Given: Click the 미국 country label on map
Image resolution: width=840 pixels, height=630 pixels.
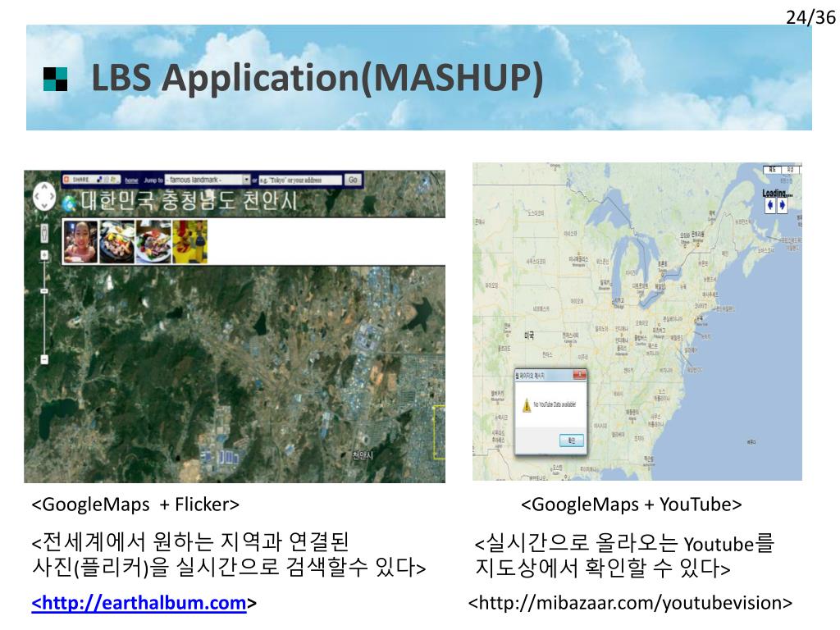Looking at the screenshot, I should pyautogui.click(x=529, y=336).
